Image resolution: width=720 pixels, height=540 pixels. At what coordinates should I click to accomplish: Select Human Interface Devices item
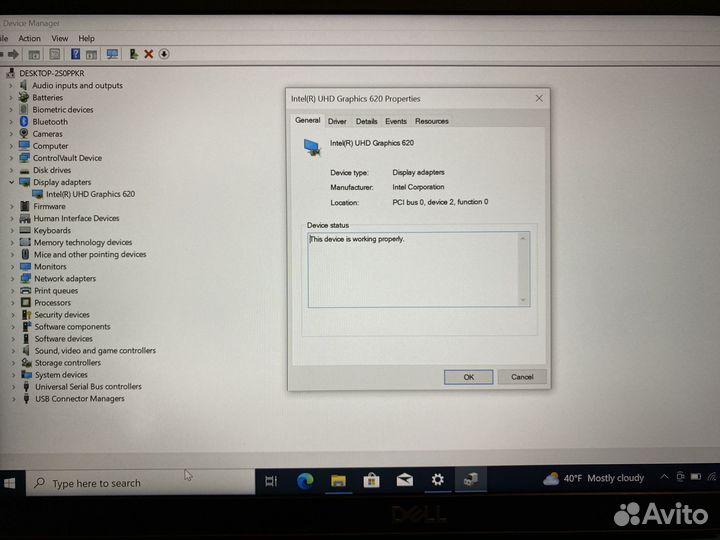(x=76, y=219)
